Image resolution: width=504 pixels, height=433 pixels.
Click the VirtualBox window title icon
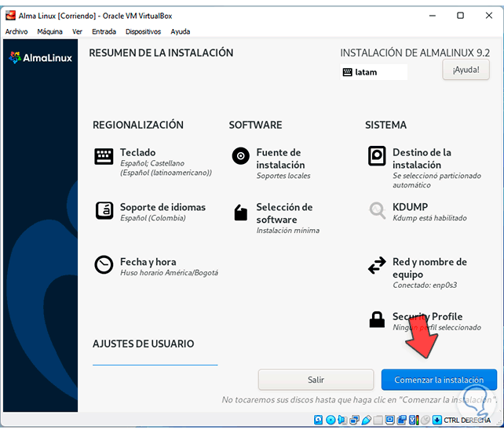pyautogui.click(x=11, y=16)
